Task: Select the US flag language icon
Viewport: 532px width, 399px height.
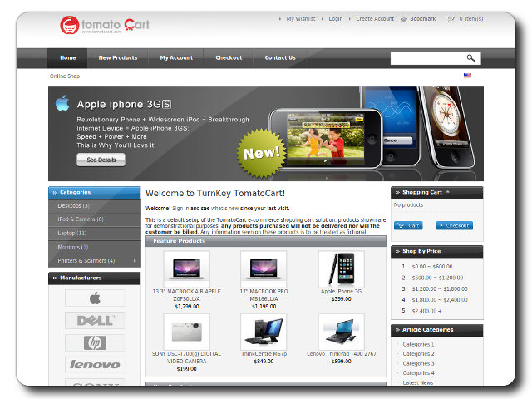Action: point(467,76)
